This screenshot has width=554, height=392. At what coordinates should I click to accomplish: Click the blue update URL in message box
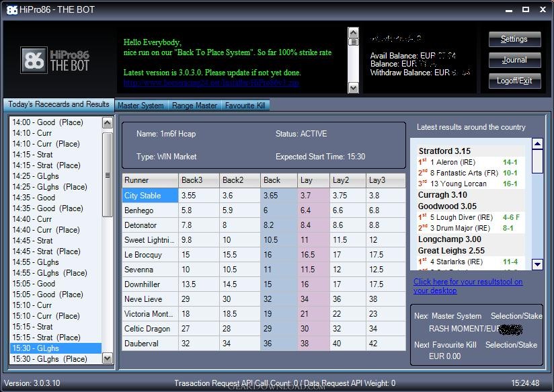(x=211, y=83)
